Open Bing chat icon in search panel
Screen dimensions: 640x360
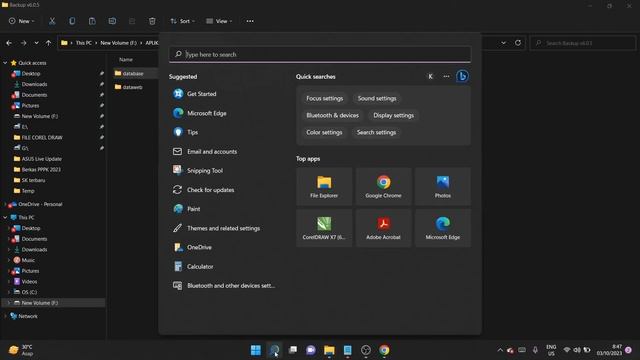coord(462,76)
